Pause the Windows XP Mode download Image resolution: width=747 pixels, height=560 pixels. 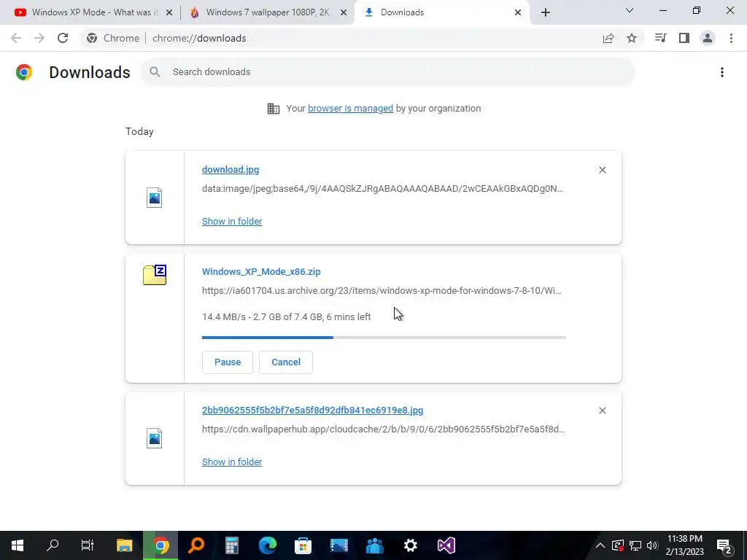228,362
